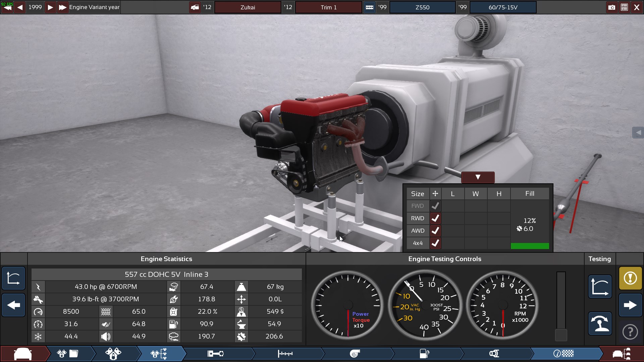
Task: Toggle the AWD fit checkbox
Action: point(435,231)
